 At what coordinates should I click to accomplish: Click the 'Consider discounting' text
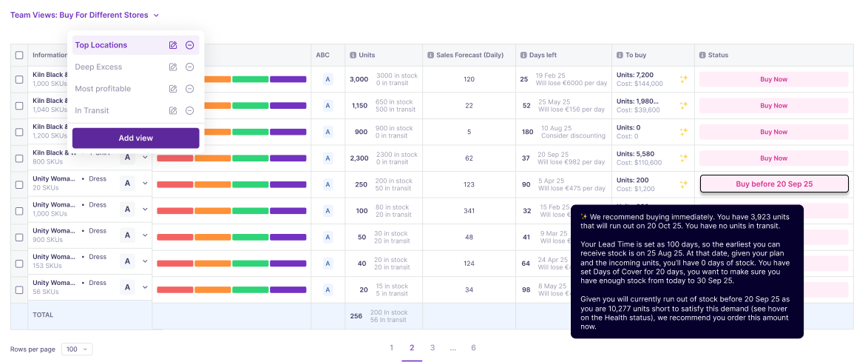click(x=573, y=135)
